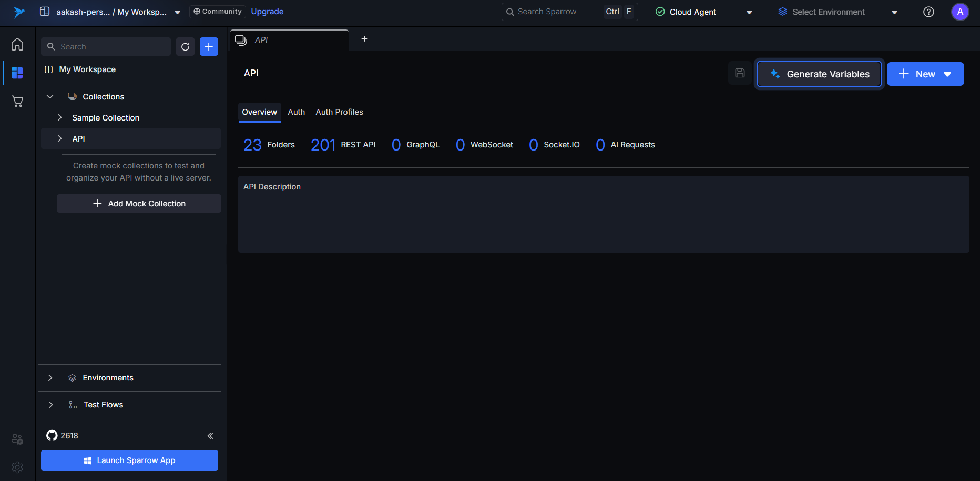Click the 201 REST API count

(343, 145)
